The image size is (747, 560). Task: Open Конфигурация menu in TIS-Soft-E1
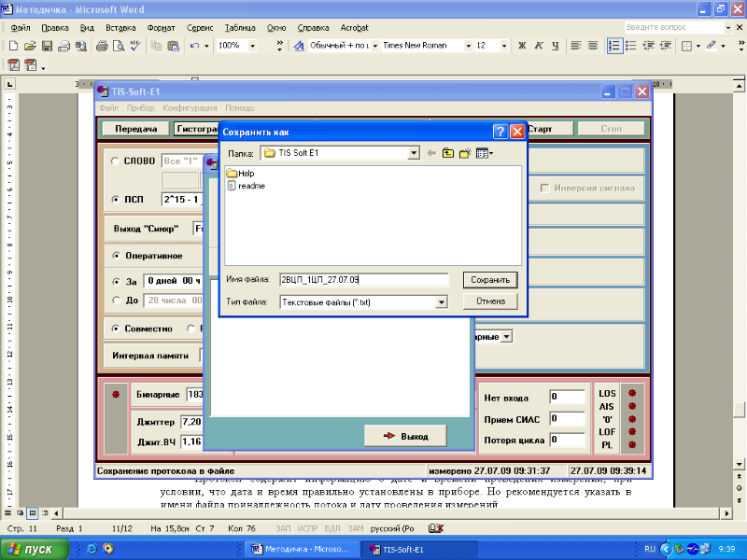coord(190,108)
